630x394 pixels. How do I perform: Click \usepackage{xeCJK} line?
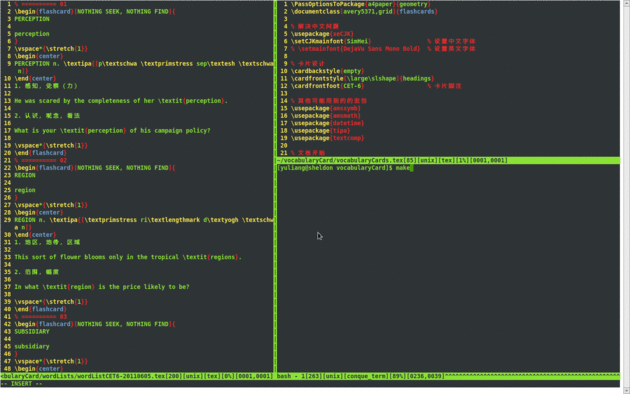click(x=322, y=34)
